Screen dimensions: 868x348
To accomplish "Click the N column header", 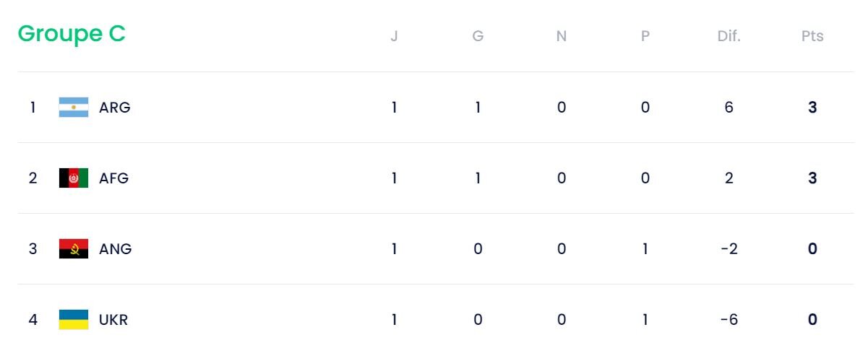I will (562, 36).
